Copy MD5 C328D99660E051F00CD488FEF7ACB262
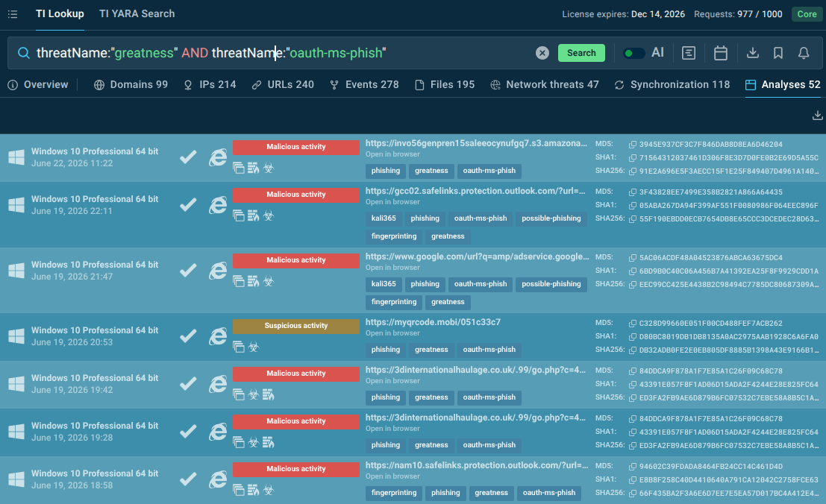The image size is (826, 504). 632,324
